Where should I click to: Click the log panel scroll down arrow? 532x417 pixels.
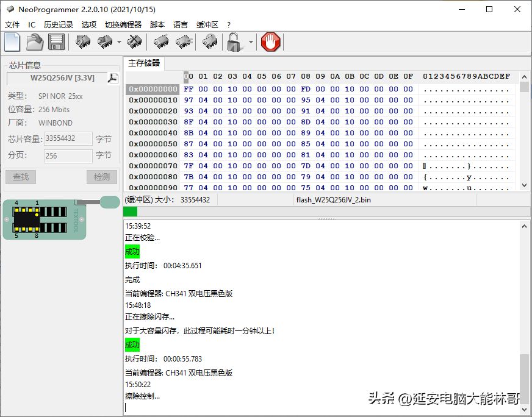point(524,408)
